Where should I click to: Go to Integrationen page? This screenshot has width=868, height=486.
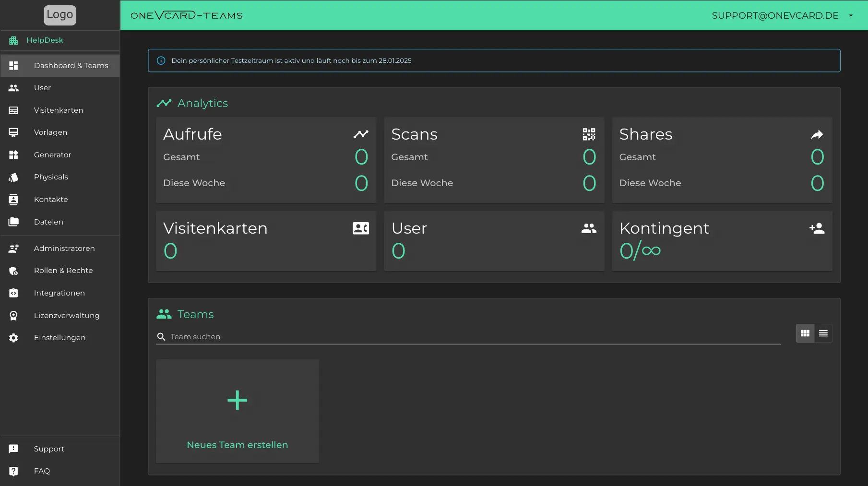tap(60, 293)
